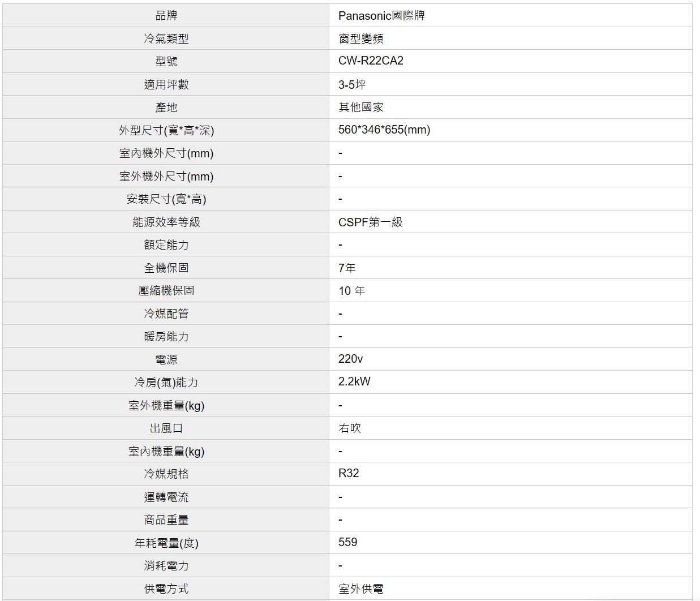Click the 右吹 air outlet value

pos(350,428)
